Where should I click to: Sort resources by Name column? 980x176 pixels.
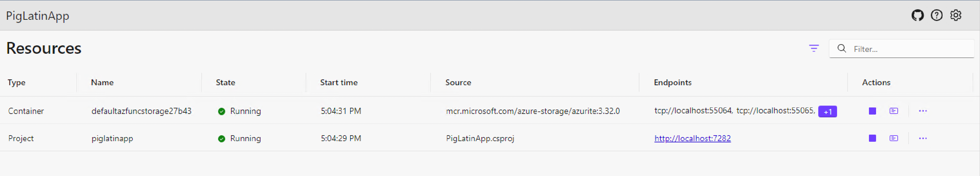tap(102, 82)
